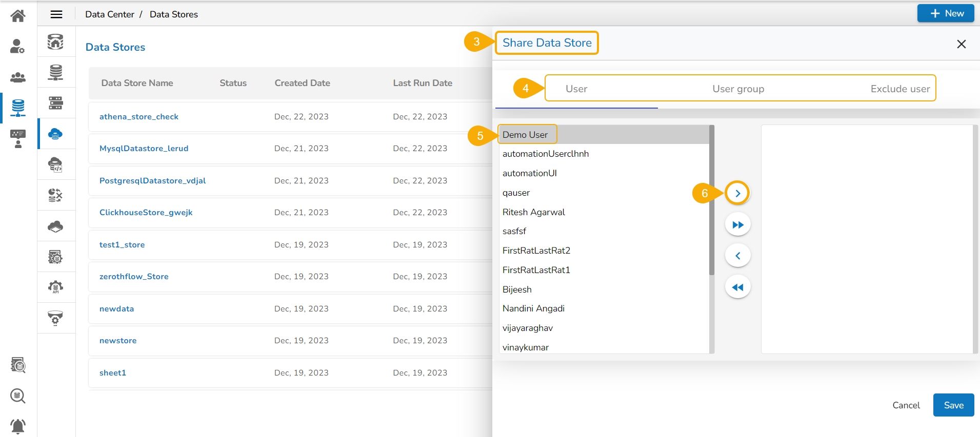Move all users right with double arrow
980x437 pixels.
pyautogui.click(x=737, y=225)
